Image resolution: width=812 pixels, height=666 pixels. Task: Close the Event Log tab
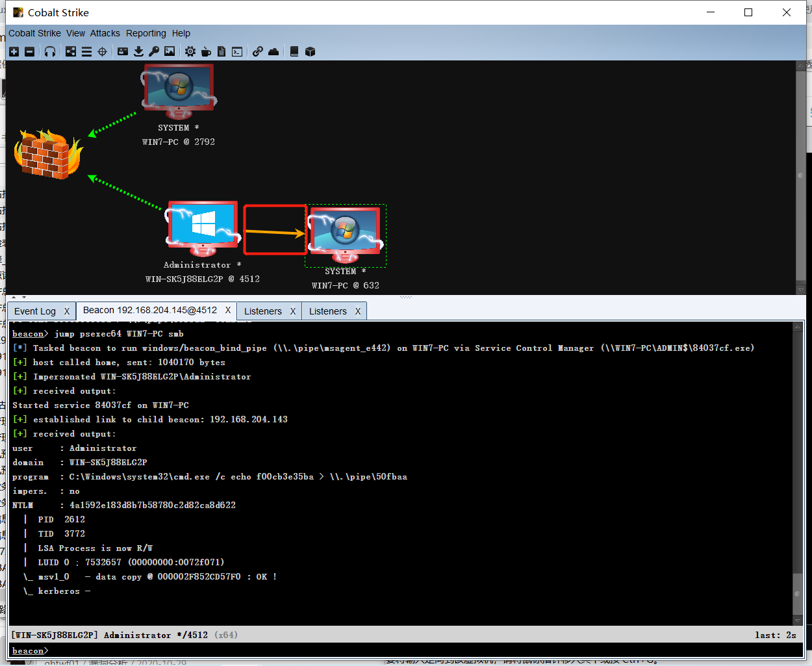tap(67, 311)
